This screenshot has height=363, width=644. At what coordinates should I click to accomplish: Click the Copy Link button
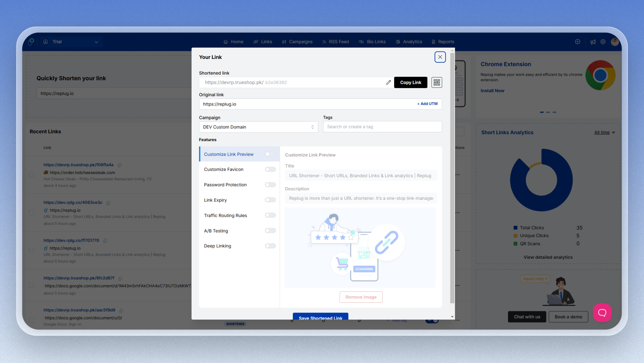(410, 82)
